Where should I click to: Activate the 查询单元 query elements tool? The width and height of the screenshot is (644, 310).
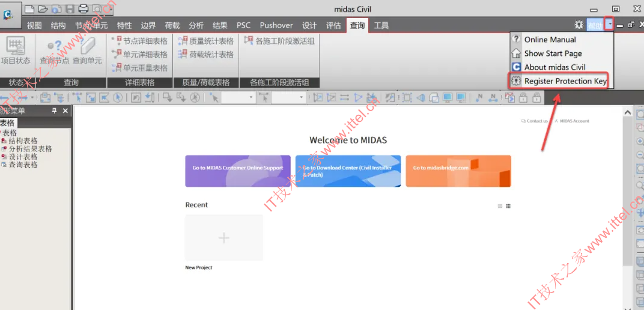point(87,50)
